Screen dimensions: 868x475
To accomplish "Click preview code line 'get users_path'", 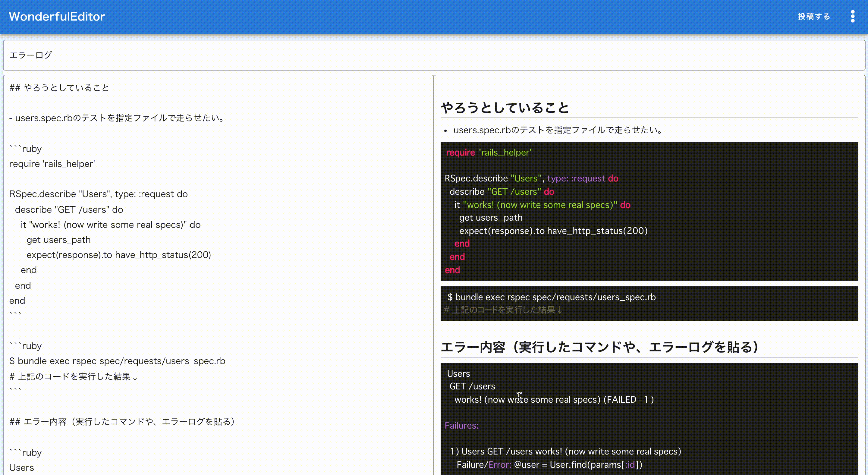I will pyautogui.click(x=491, y=218).
